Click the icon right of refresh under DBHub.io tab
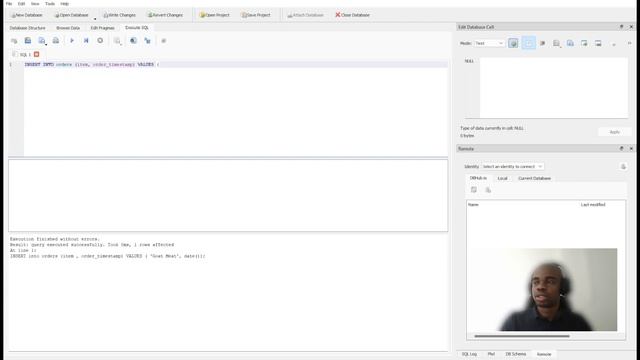Screen dimensions: 640x360 pos(488,190)
